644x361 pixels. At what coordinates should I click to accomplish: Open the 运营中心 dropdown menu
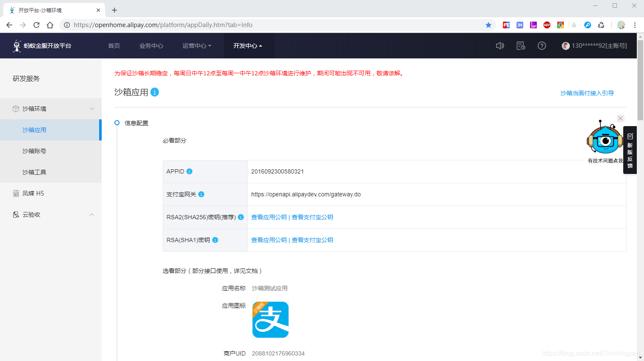click(197, 46)
